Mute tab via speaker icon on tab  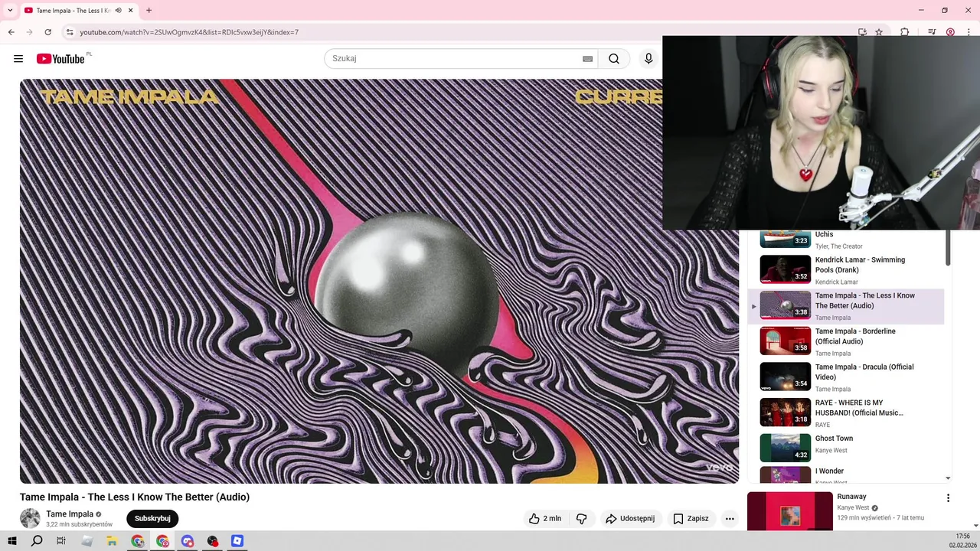point(118,11)
